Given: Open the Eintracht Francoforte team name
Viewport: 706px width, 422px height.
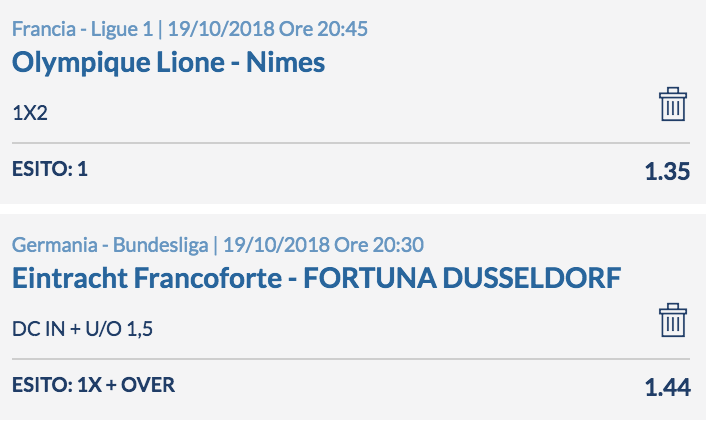Looking at the screenshot, I should [147, 278].
